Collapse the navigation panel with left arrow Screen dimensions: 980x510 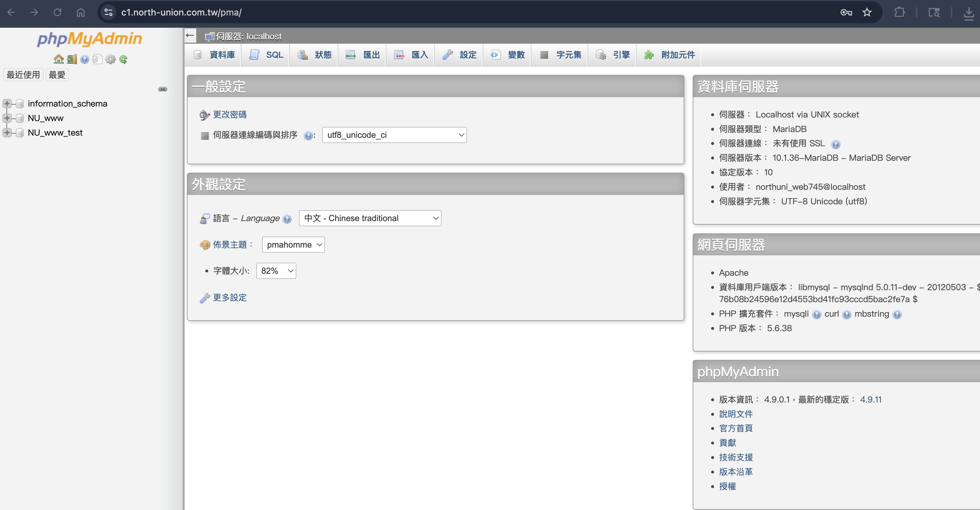[190, 36]
